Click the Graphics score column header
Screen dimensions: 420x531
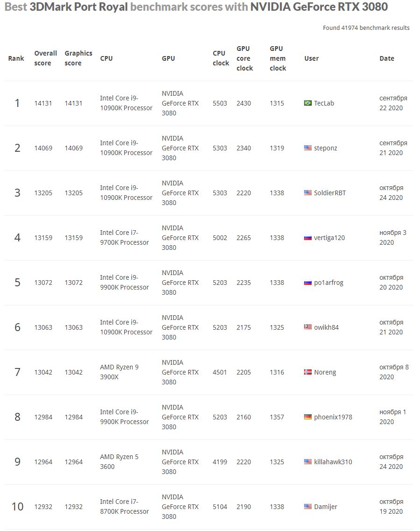coord(78,58)
